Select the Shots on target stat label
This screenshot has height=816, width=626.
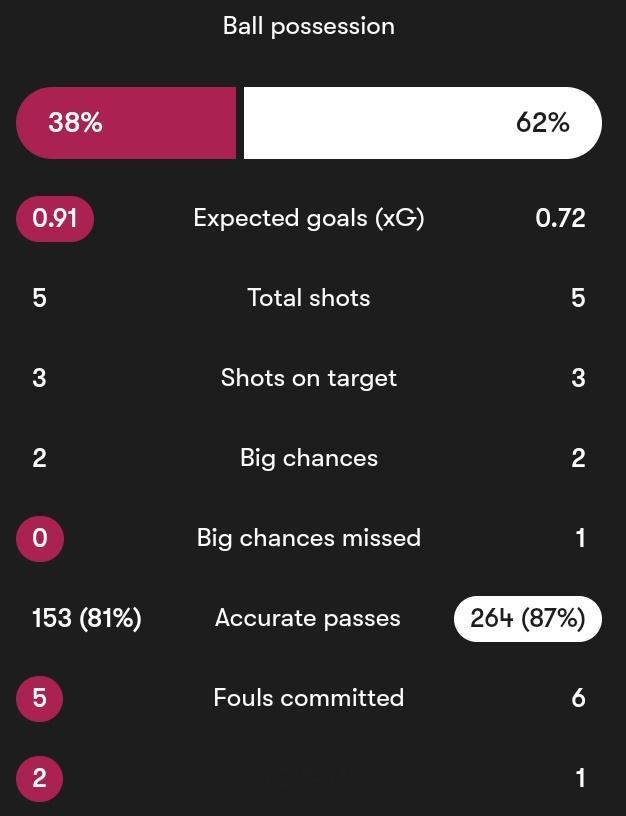(309, 378)
